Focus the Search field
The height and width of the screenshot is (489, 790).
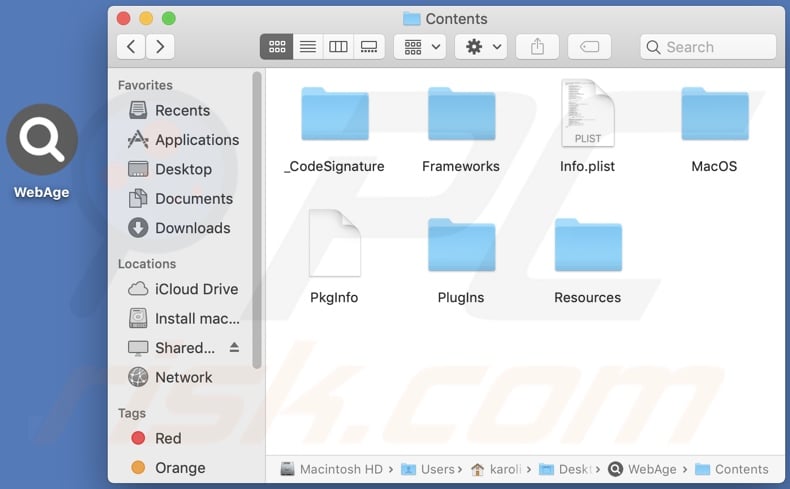click(x=708, y=47)
